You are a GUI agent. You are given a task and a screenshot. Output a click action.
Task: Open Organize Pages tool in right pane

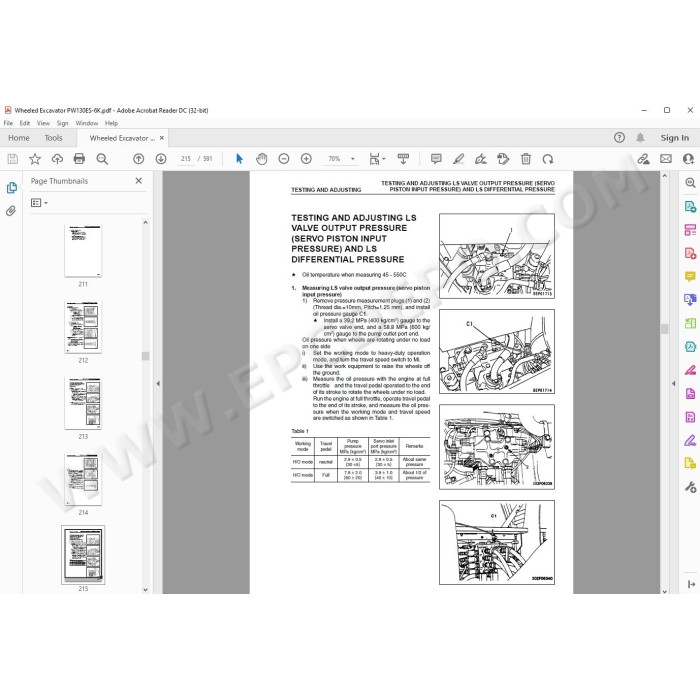click(x=690, y=323)
